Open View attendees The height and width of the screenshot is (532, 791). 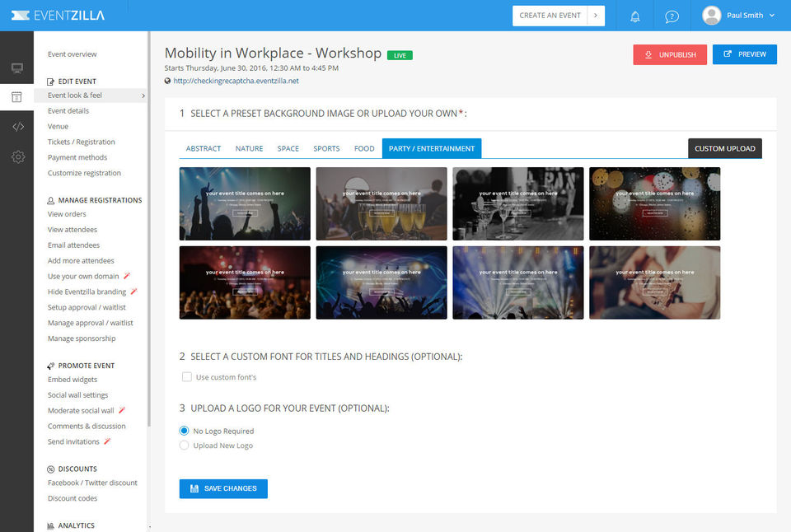tap(73, 230)
